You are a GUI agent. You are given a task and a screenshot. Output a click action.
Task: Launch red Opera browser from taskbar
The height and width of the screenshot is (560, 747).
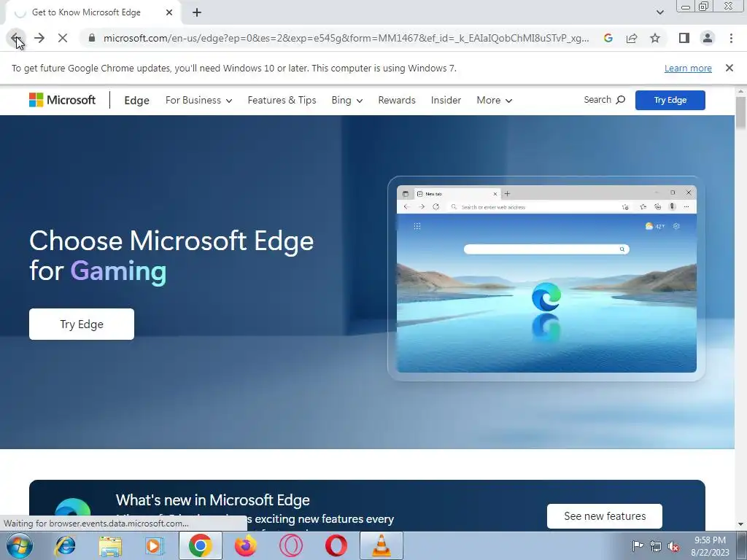[336, 545]
